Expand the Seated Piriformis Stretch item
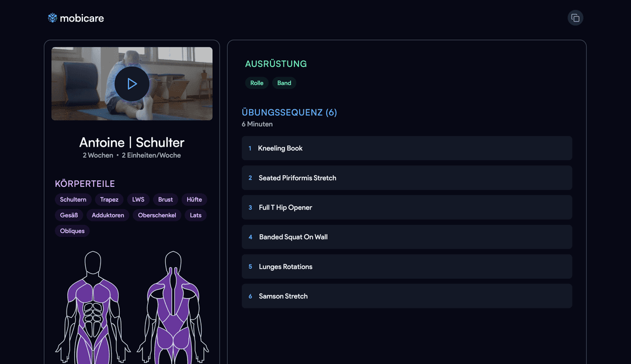This screenshot has height=364, width=631. (407, 178)
